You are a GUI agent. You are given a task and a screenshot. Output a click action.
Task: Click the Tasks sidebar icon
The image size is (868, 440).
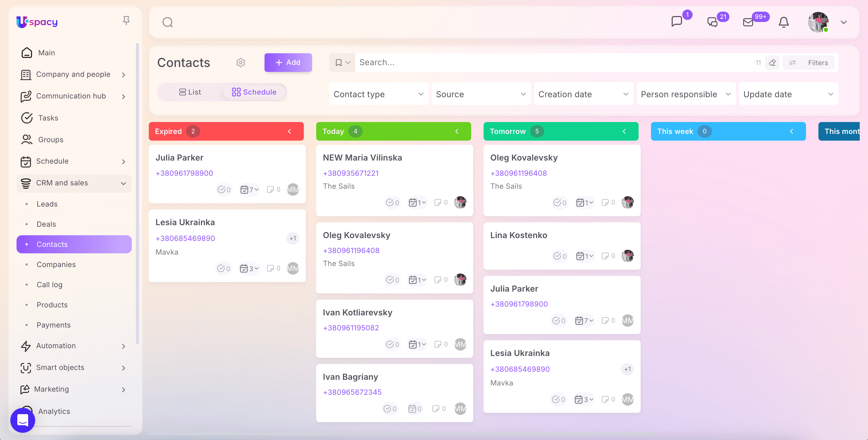pos(27,118)
